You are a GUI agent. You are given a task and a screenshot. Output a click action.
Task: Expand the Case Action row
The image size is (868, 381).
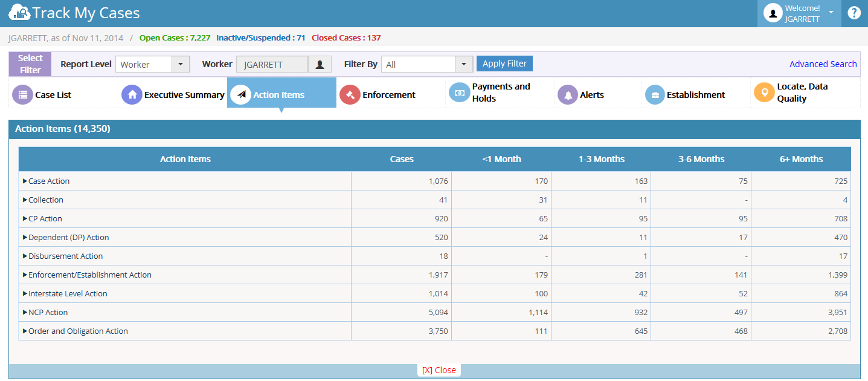pyautogui.click(x=25, y=181)
